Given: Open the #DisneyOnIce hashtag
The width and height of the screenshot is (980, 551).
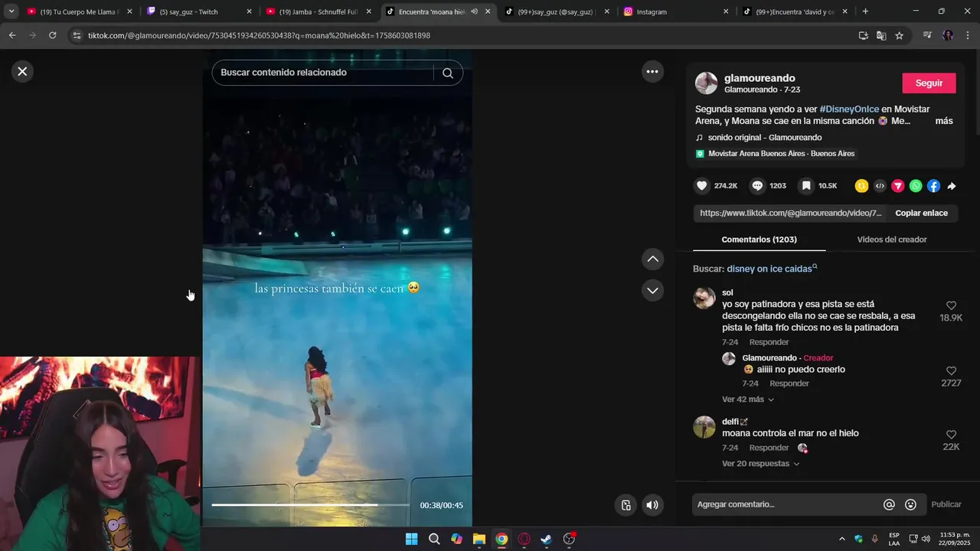Looking at the screenshot, I should (x=849, y=109).
